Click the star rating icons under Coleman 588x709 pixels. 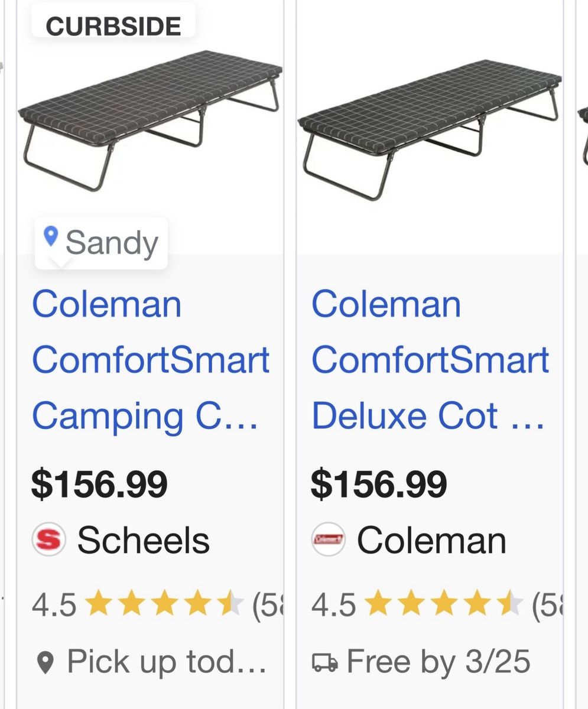[x=444, y=604]
